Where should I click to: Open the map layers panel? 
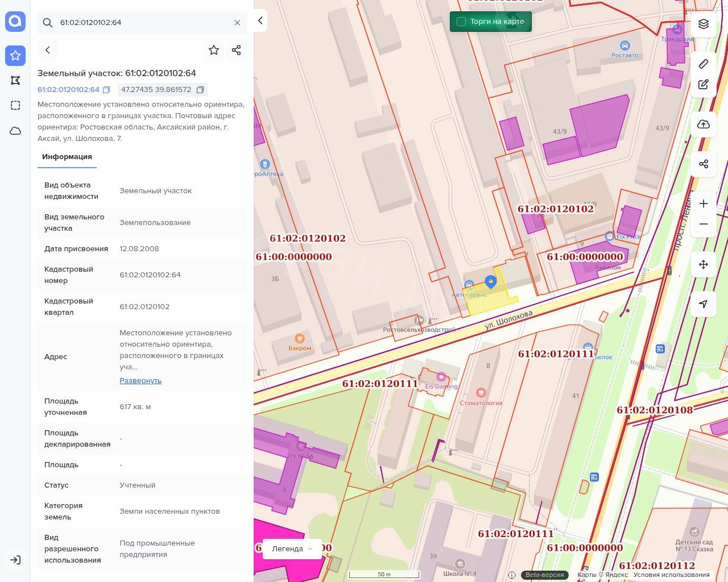[704, 24]
